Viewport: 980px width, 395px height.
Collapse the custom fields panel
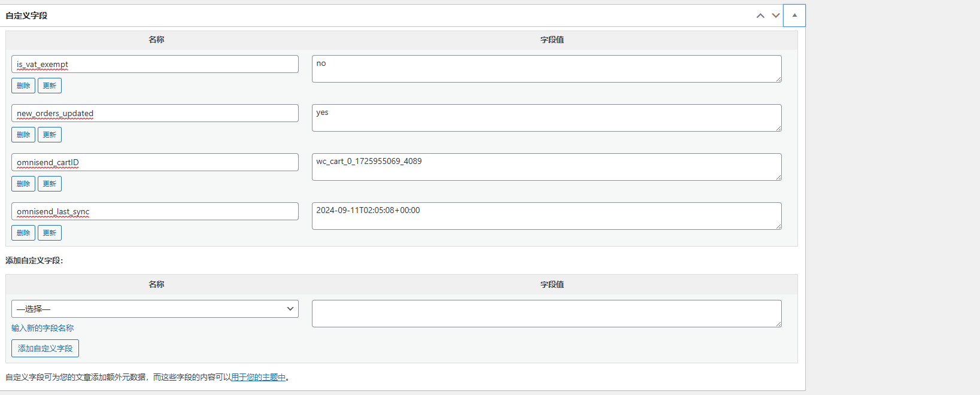794,16
